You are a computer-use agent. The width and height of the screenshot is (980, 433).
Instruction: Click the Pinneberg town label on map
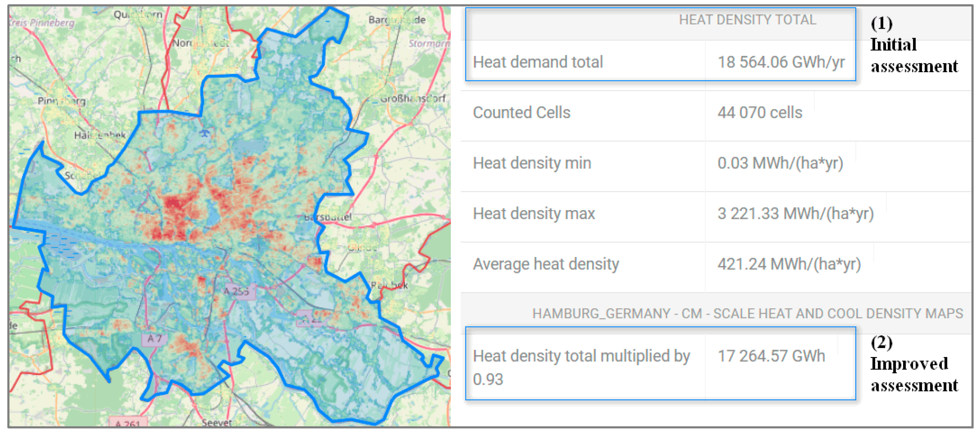click(62, 101)
